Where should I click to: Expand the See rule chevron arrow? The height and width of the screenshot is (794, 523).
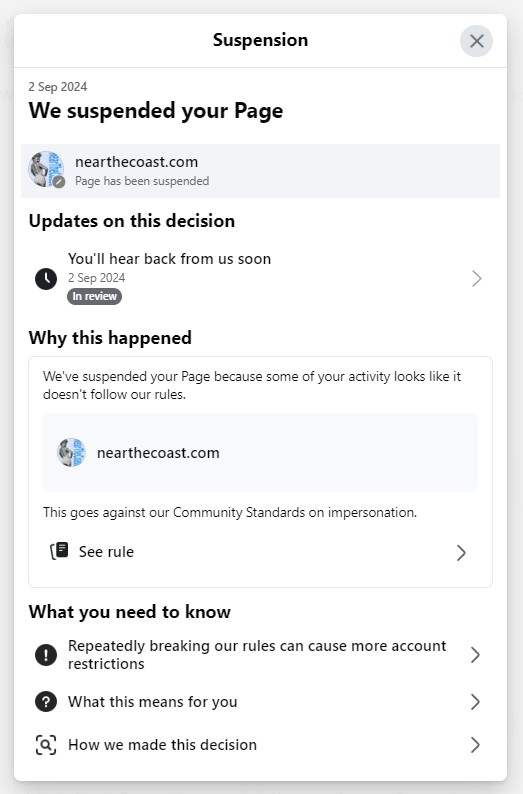coord(461,552)
